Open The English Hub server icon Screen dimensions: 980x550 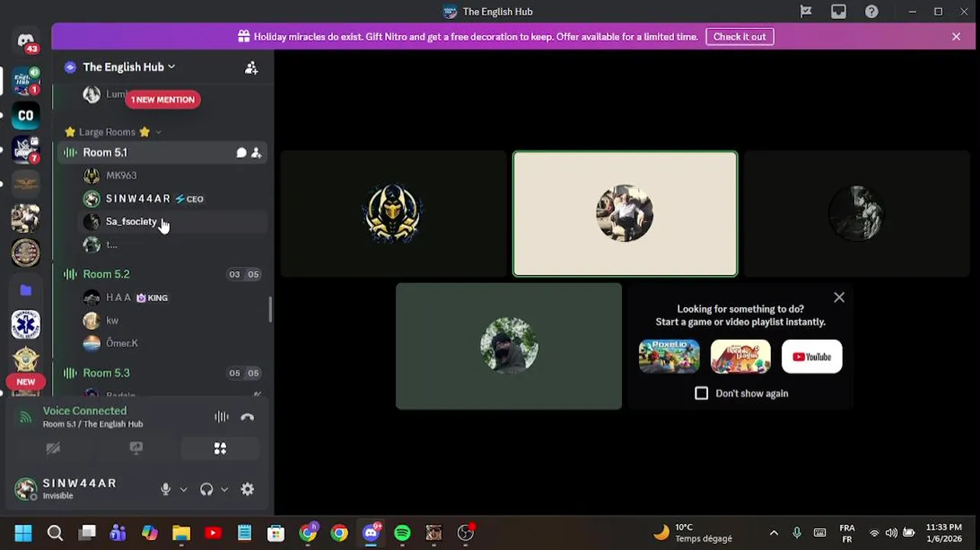pyautogui.click(x=26, y=80)
